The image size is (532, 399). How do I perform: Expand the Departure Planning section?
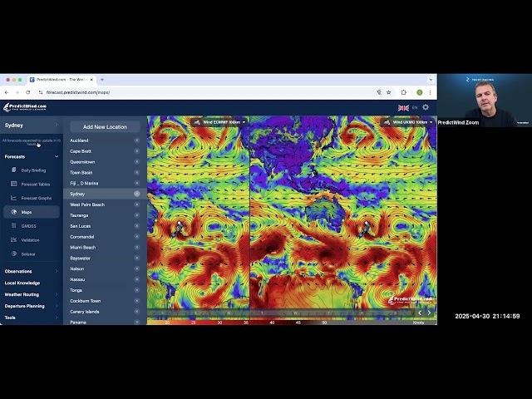32,306
